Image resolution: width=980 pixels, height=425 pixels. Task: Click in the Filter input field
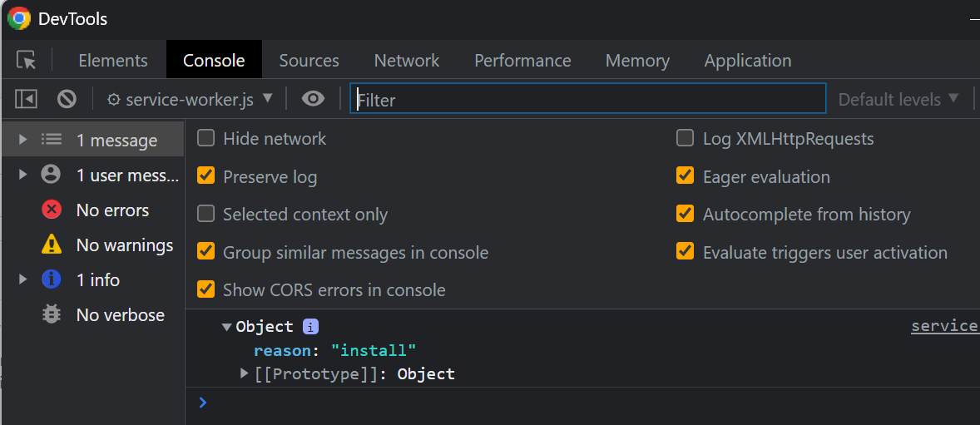[587, 99]
